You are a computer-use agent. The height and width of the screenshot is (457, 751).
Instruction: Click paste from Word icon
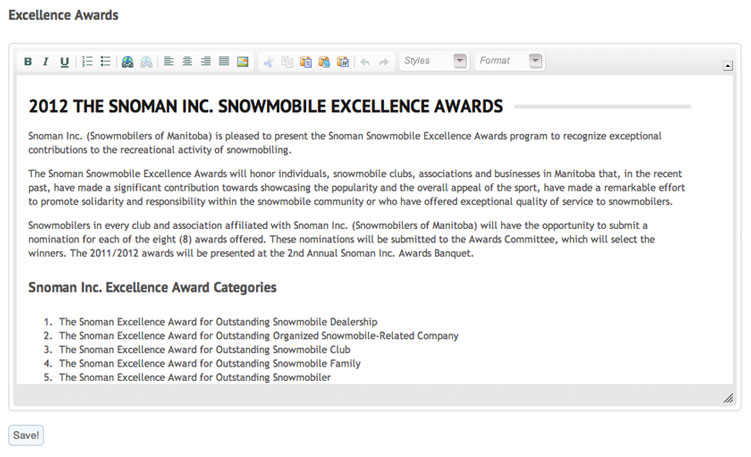[343, 62]
